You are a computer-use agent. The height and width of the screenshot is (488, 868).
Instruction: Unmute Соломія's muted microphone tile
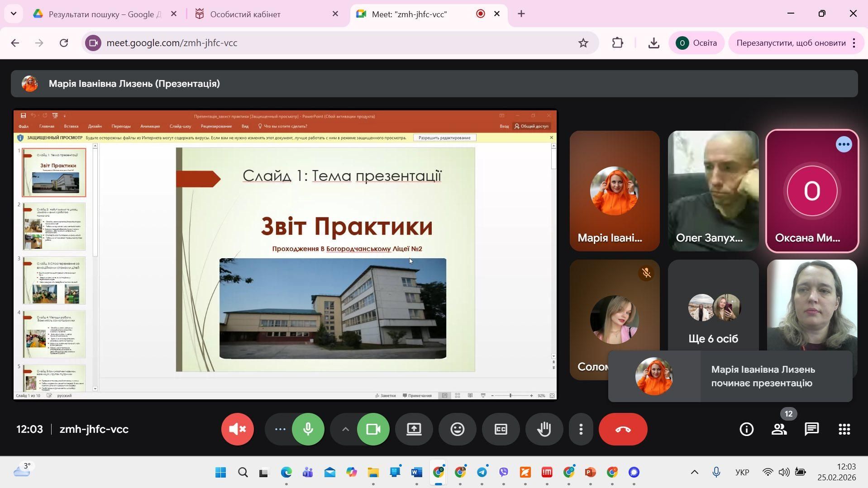[x=646, y=273]
